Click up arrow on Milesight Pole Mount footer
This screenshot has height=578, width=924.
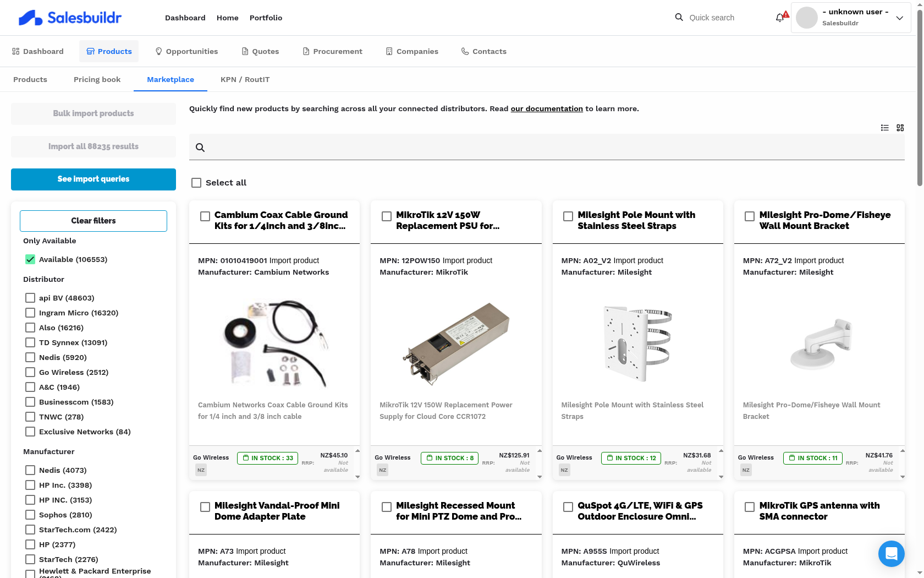721,451
